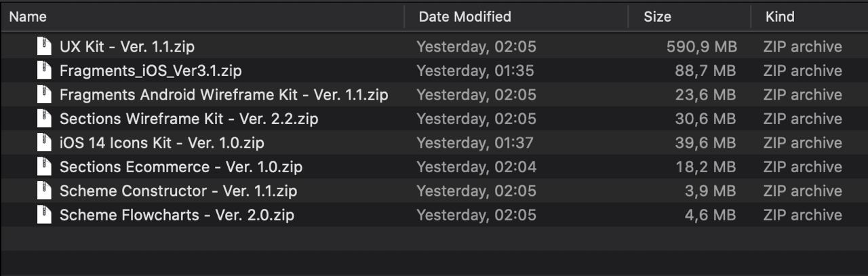Select the Fragments_iOS_Ver3.1.zip filename

[151, 71]
